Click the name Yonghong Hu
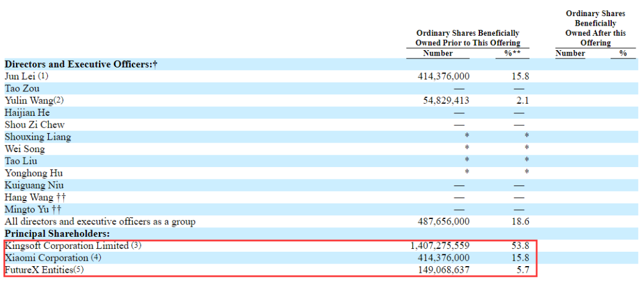644x284 pixels. [x=33, y=173]
